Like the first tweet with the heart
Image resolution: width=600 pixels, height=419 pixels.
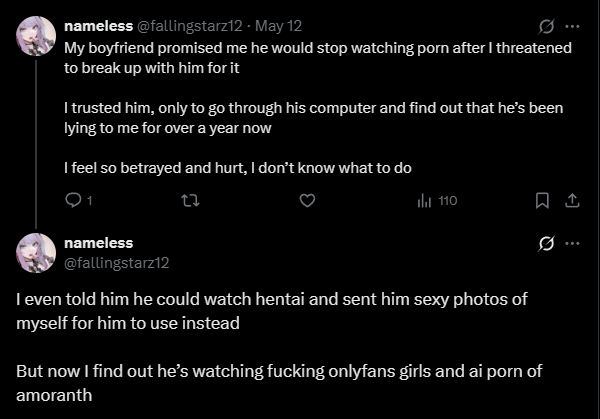(307, 201)
